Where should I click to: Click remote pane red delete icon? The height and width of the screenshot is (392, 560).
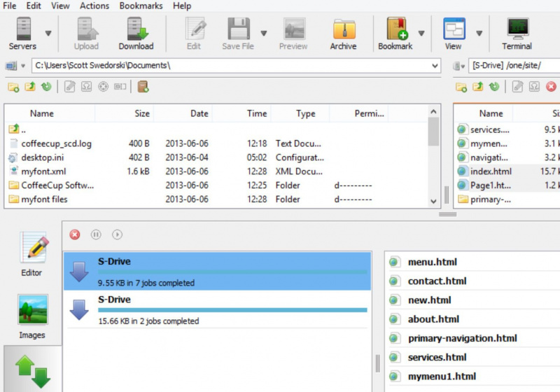pyautogui.click(x=552, y=87)
